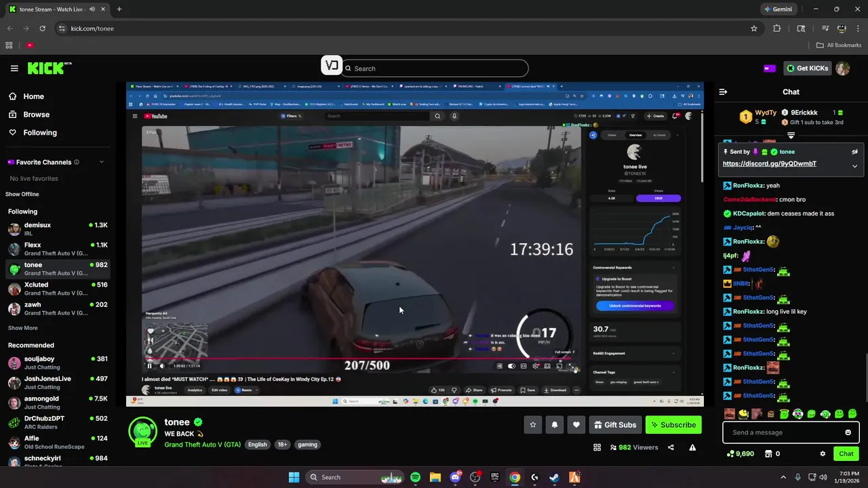
Task: Add stream to favorites with star icon
Action: click(533, 425)
